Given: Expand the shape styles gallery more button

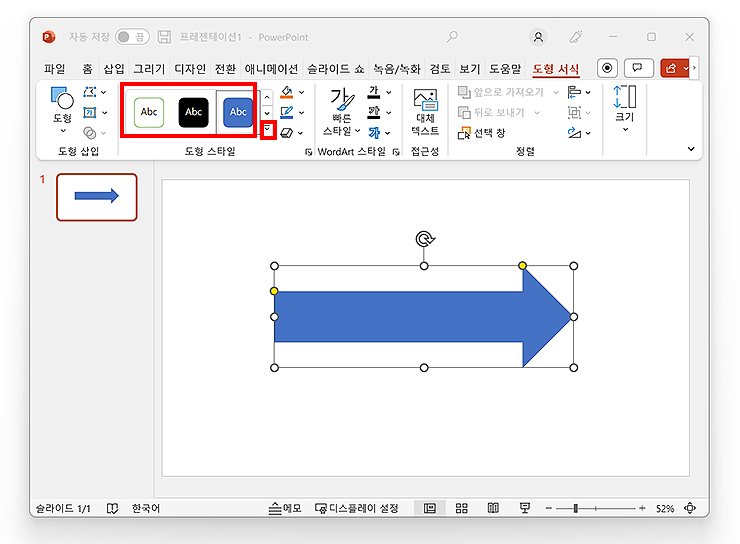Looking at the screenshot, I should [x=268, y=129].
